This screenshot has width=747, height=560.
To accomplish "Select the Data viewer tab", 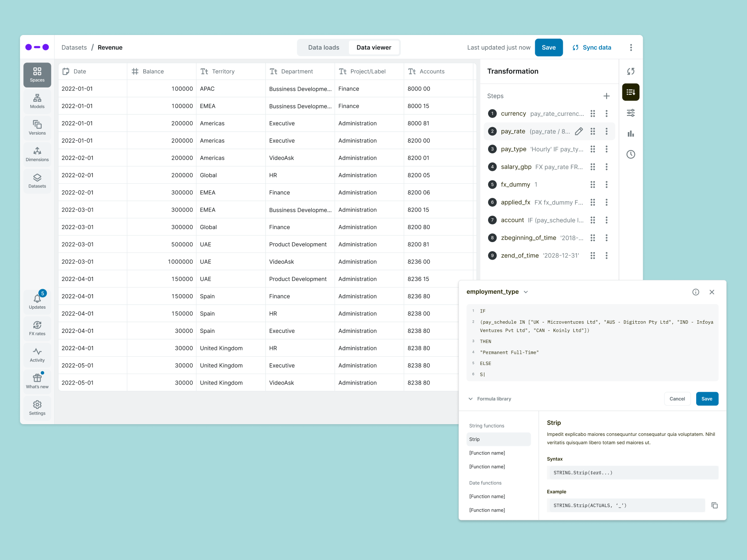I will pos(373,47).
